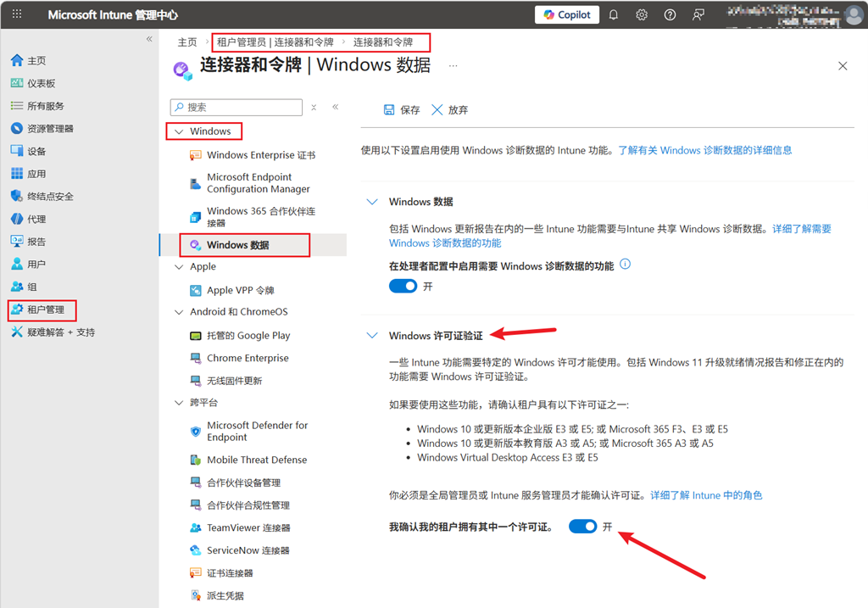Open the app launcher grid icon
Image resolution: width=868 pixels, height=608 pixels.
point(17,15)
